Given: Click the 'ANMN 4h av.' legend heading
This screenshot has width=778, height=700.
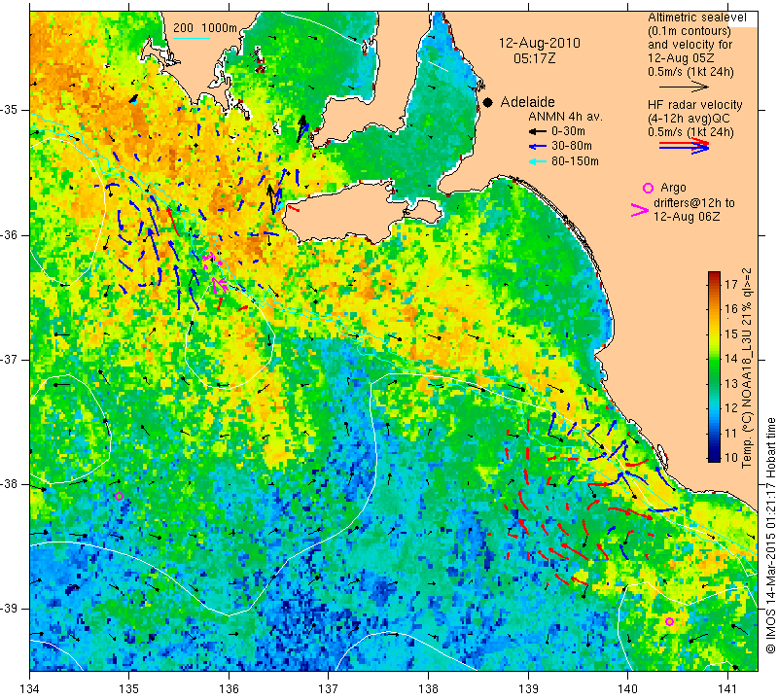Looking at the screenshot, I should [x=565, y=117].
